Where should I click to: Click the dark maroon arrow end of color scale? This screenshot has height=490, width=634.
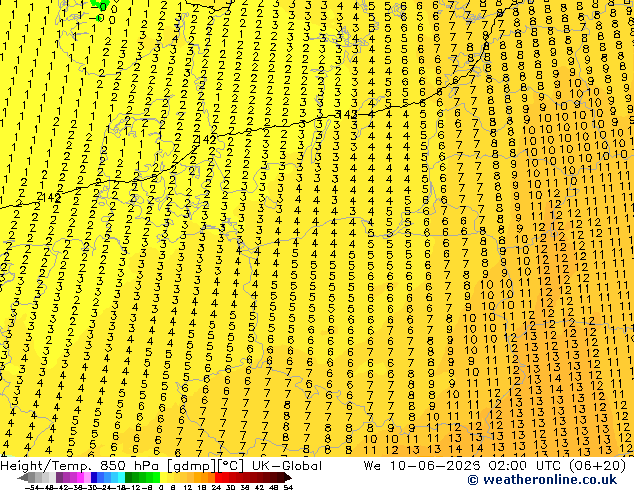pyautogui.click(x=288, y=477)
